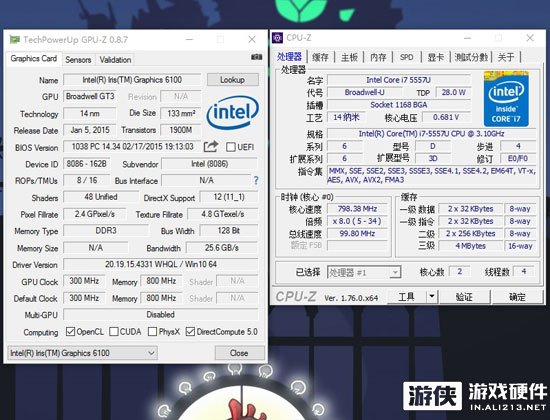Click the 验证 button in CPU-Z

pos(464,297)
